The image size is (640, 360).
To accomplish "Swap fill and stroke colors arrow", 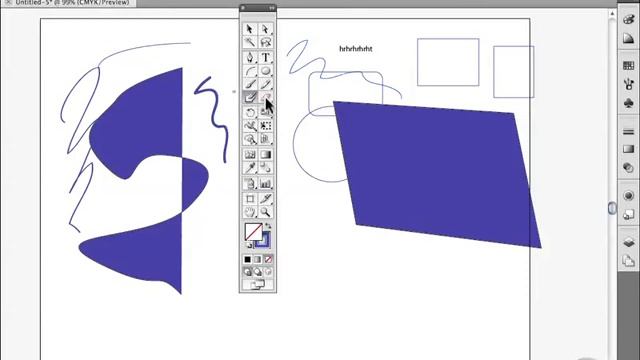I will (268, 226).
